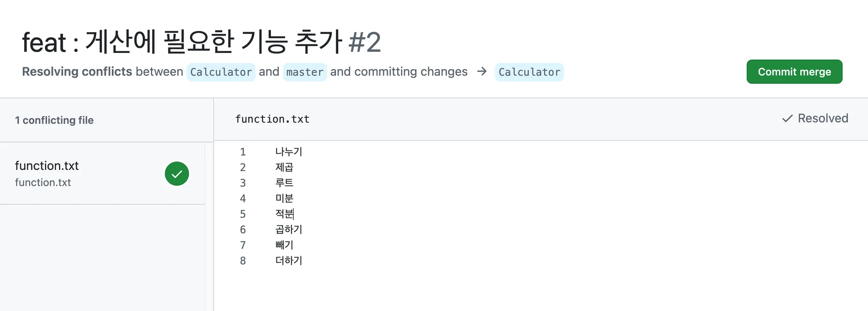The height and width of the screenshot is (311, 868).
Task: Click the green resolved checkmark circle icon
Action: [x=177, y=174]
